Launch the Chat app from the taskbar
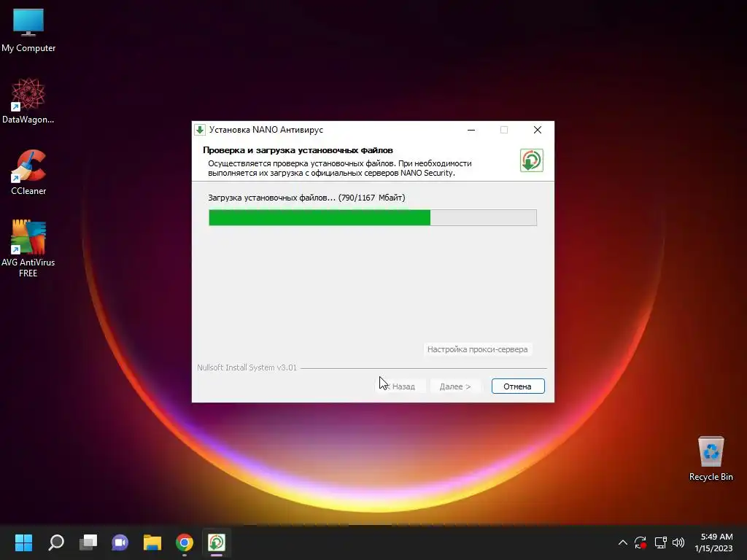Viewport: 747px width, 560px height. coord(120,542)
